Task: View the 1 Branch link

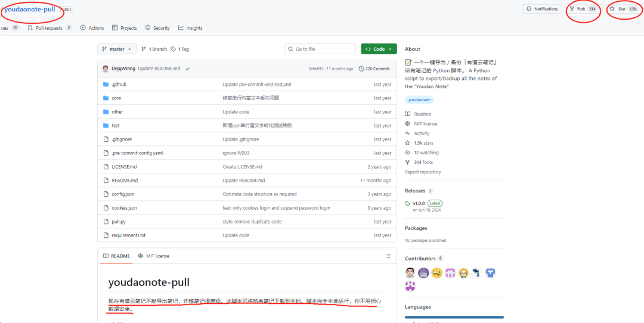Action: [154, 49]
